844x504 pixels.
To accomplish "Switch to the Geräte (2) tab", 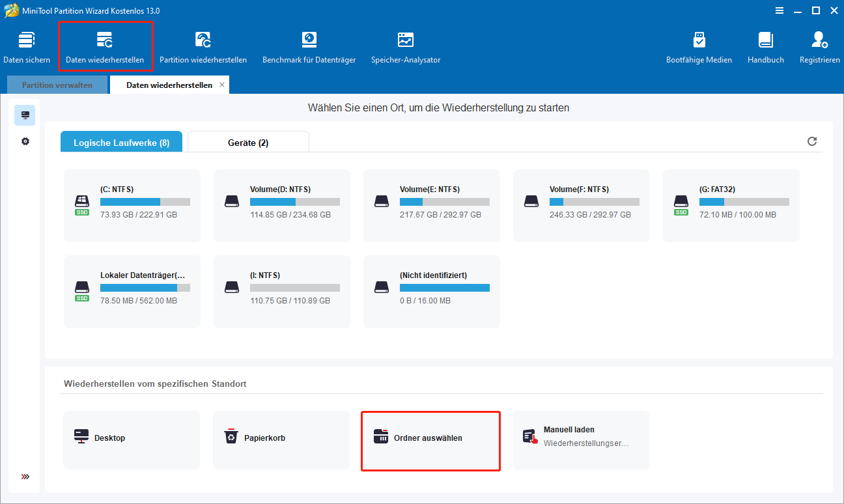I will [x=248, y=143].
